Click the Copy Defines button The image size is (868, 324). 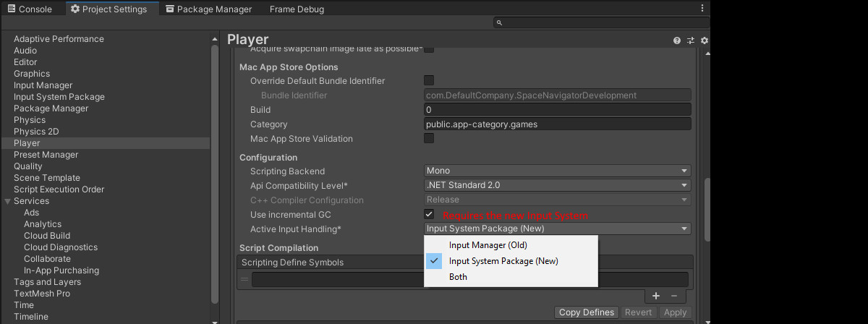coord(587,312)
